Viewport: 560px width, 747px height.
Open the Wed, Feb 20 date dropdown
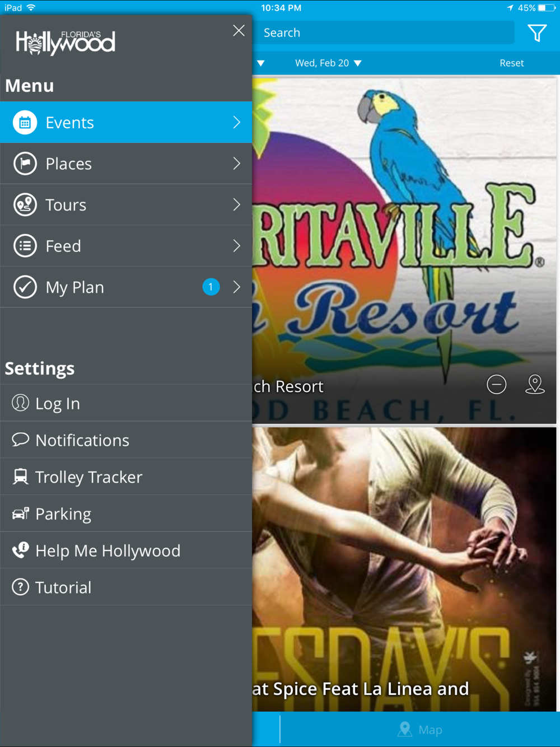tap(328, 63)
